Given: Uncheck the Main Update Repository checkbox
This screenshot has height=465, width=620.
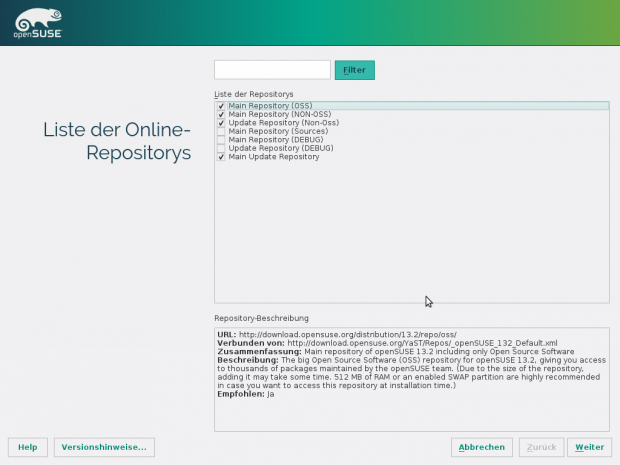Looking at the screenshot, I should [221, 157].
